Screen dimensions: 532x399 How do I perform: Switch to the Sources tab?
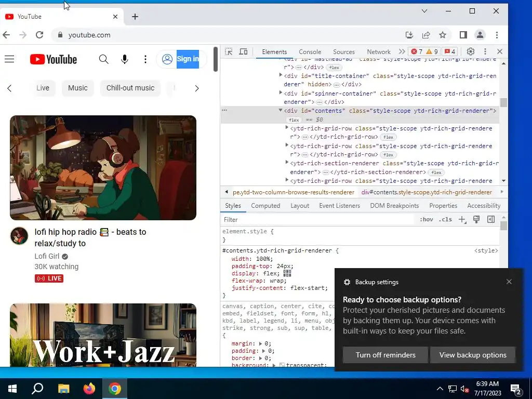pos(344,51)
